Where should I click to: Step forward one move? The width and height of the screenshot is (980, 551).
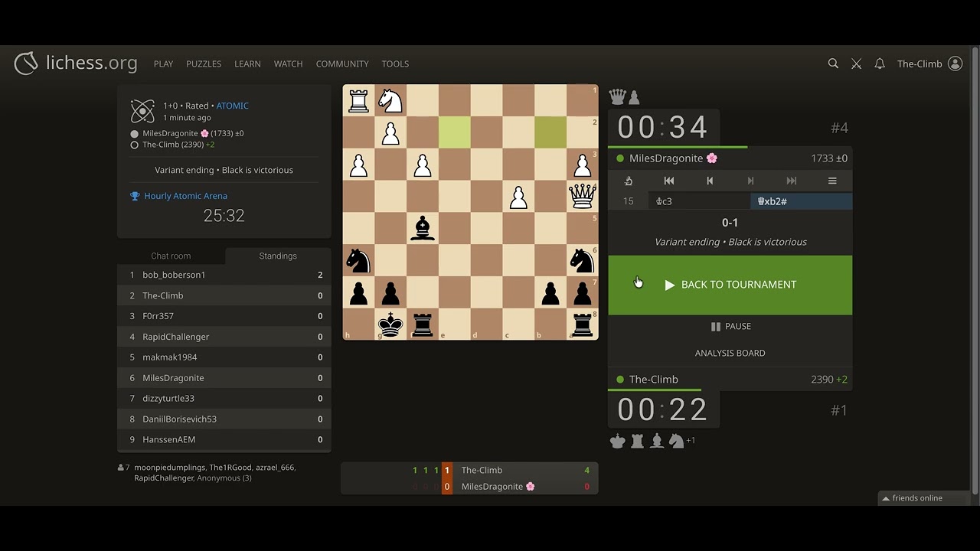point(750,181)
